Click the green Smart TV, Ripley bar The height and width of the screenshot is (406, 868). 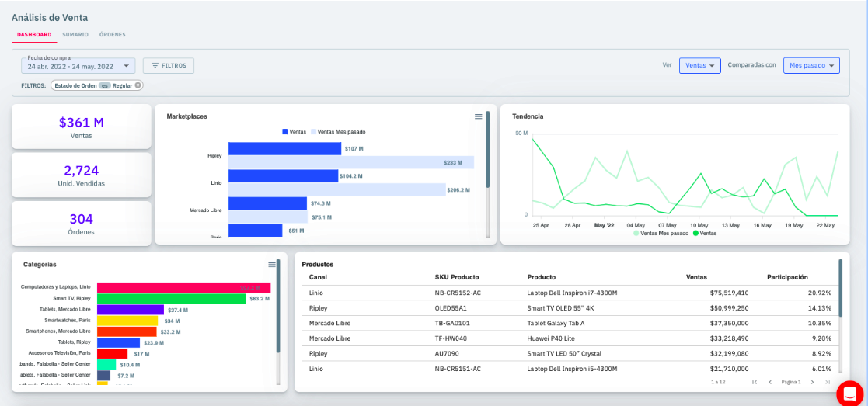click(171, 299)
